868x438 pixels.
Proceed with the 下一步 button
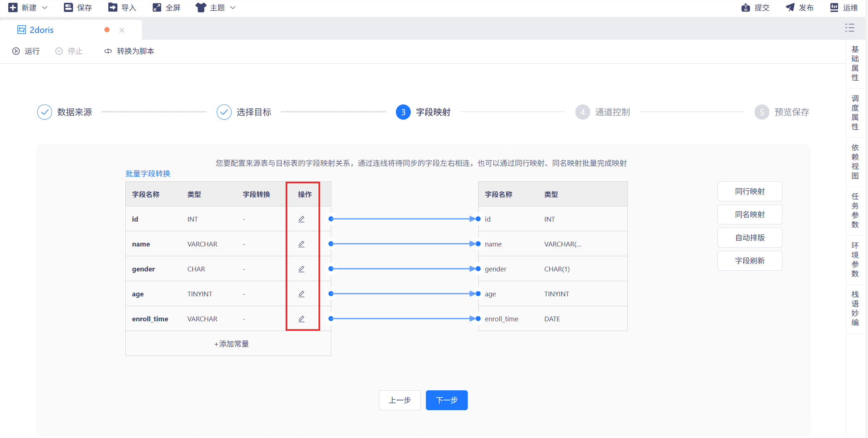[x=447, y=400]
